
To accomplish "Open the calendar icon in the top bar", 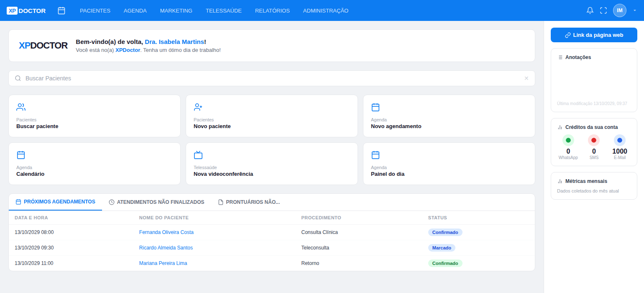I will click(61, 10).
